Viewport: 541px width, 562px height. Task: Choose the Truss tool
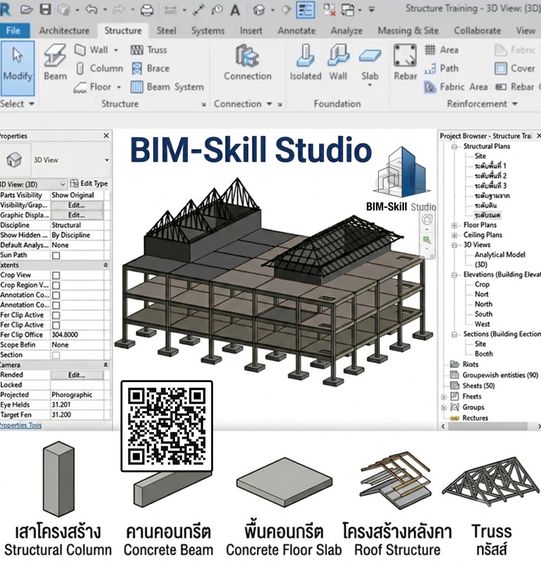[149, 50]
